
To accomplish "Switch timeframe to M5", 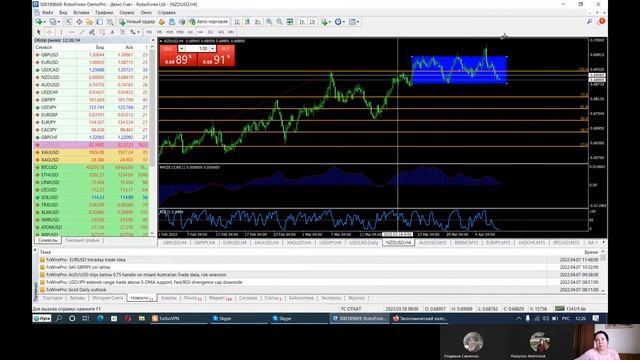I will click(160, 31).
